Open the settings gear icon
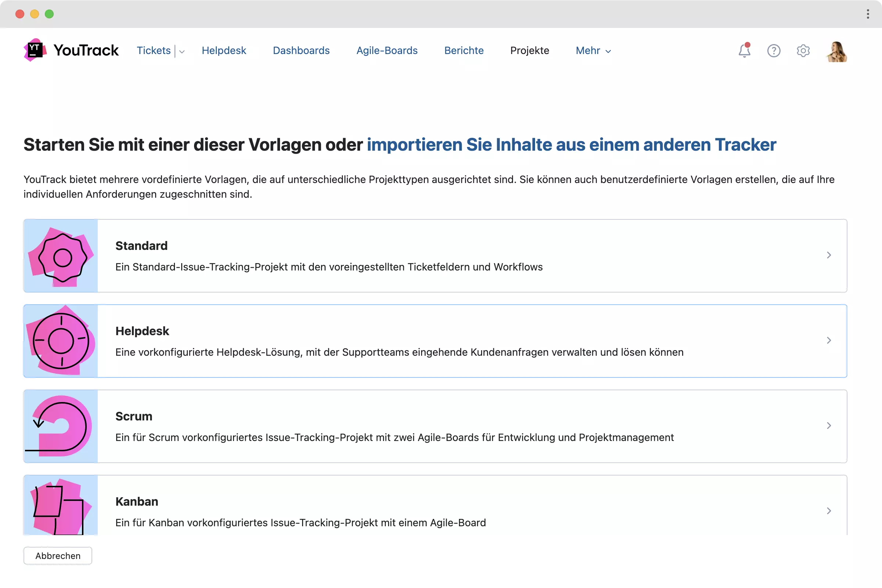Viewport: 882px width, 588px height. tap(803, 51)
